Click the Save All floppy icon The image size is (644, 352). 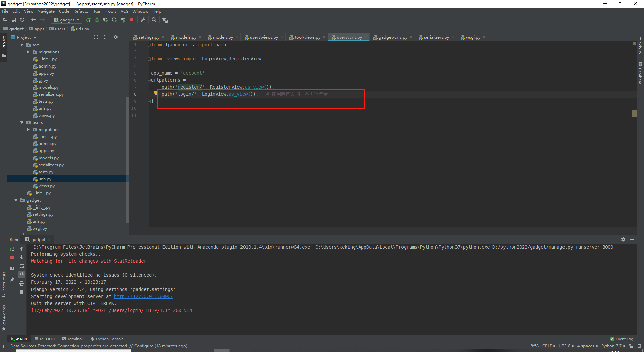(14, 20)
